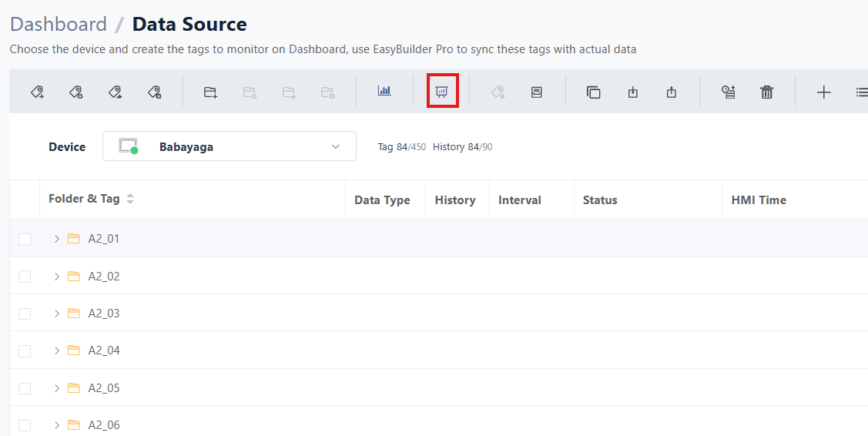Expand the A2_04 folder arrow
The image size is (868, 436).
[56, 350]
